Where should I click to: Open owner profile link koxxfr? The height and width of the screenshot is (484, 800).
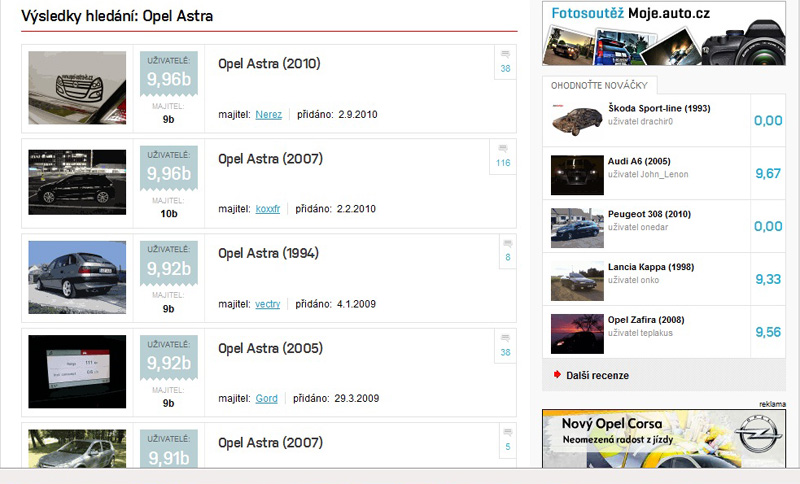coord(267,209)
